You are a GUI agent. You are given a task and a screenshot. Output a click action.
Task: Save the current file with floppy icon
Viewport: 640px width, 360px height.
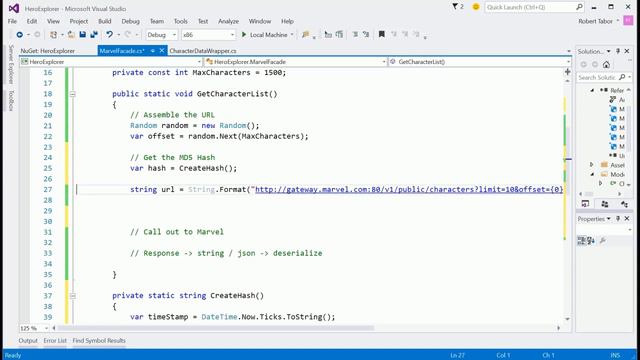coord(82,35)
